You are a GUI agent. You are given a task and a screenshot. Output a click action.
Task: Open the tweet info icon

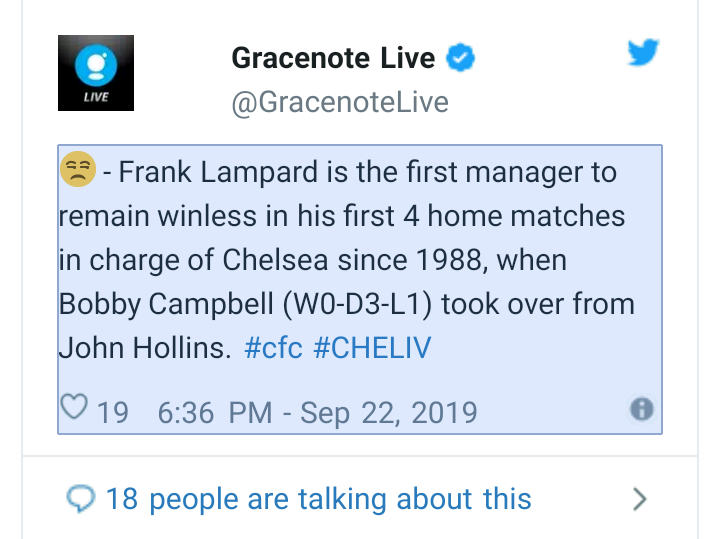click(x=641, y=409)
